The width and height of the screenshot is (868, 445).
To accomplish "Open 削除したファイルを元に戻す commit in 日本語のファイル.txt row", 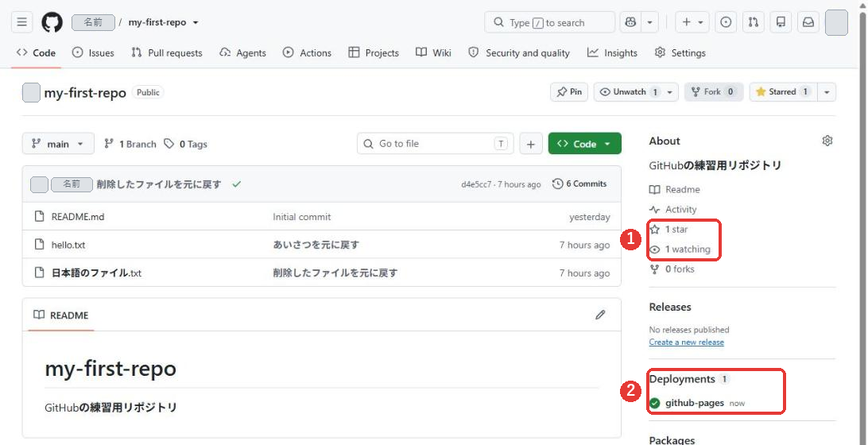I will [x=335, y=273].
